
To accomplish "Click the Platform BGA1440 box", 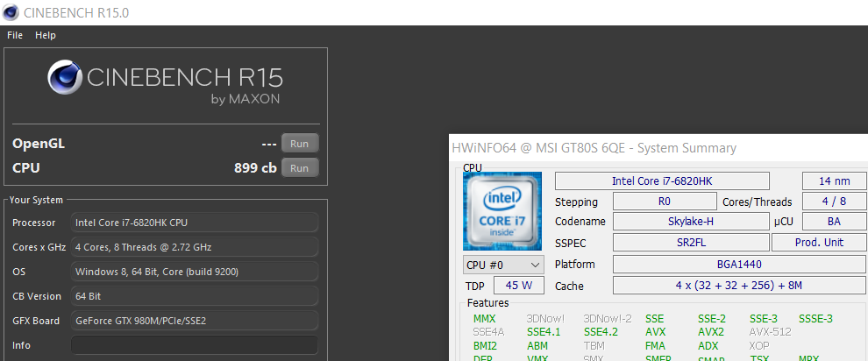I will point(740,265).
